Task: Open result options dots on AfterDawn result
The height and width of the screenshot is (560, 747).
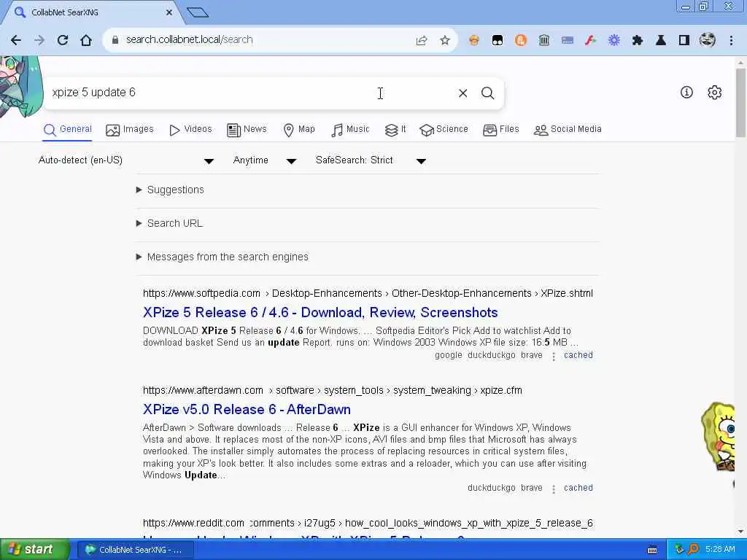Action: (x=554, y=489)
